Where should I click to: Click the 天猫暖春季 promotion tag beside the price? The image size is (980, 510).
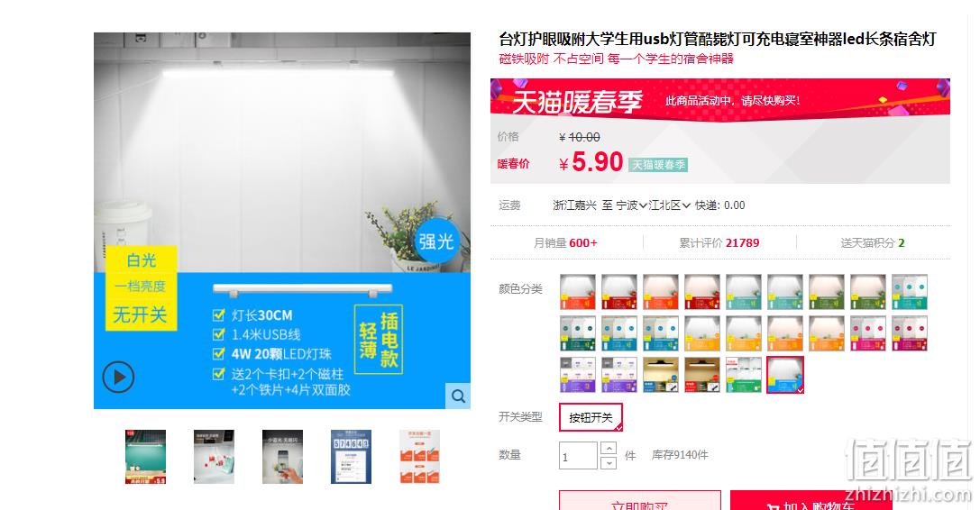(x=658, y=165)
